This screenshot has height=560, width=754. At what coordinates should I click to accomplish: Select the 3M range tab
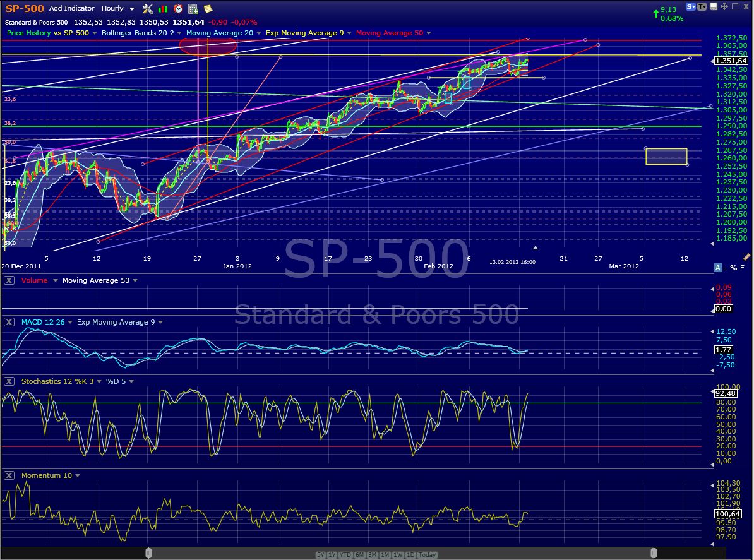(372, 555)
